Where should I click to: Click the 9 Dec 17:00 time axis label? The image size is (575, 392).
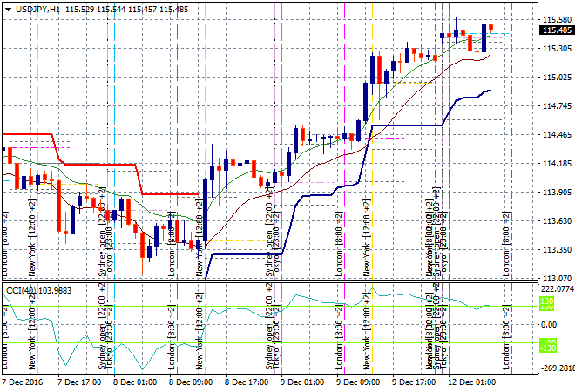415,382
